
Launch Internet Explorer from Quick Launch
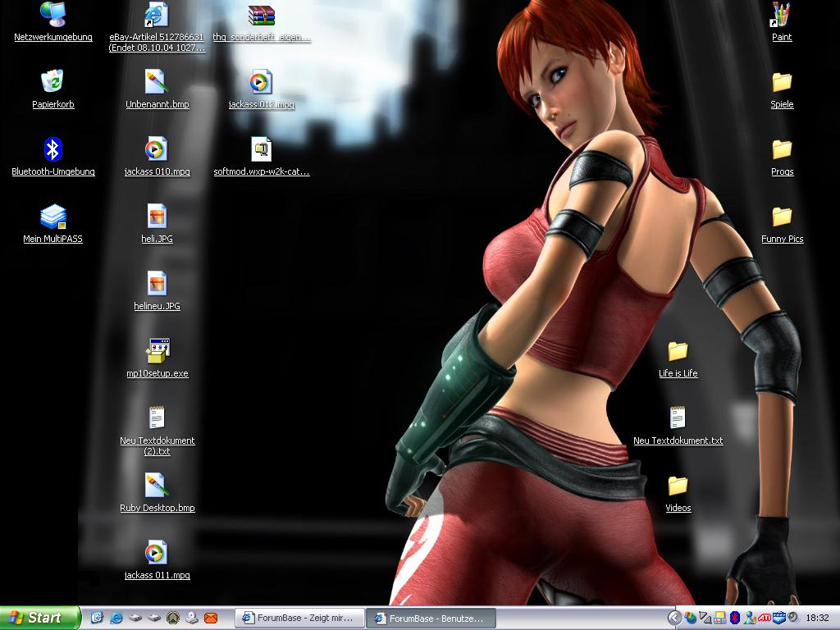116,618
